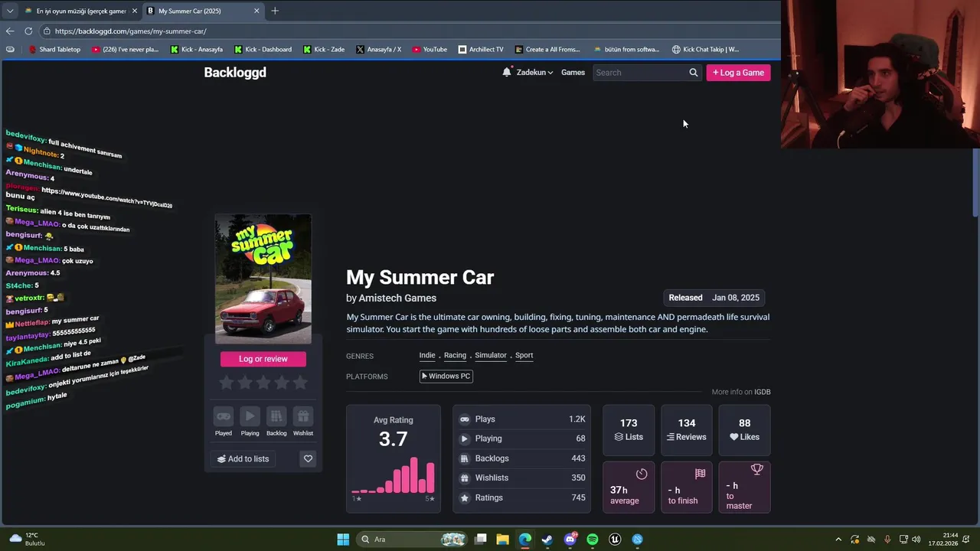
Task: Select the Simulator genre link
Action: pyautogui.click(x=491, y=355)
